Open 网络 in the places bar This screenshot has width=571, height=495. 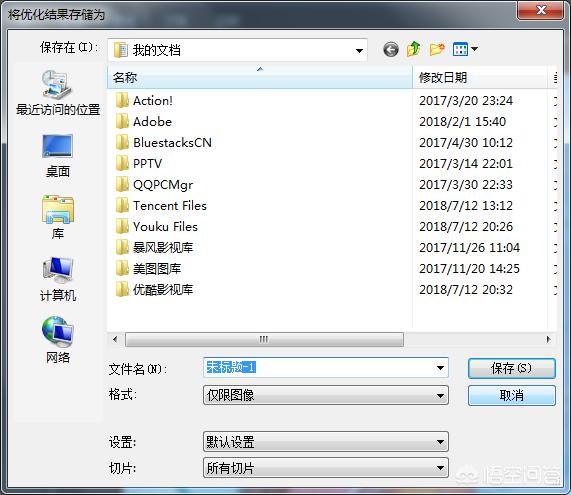click(58, 340)
